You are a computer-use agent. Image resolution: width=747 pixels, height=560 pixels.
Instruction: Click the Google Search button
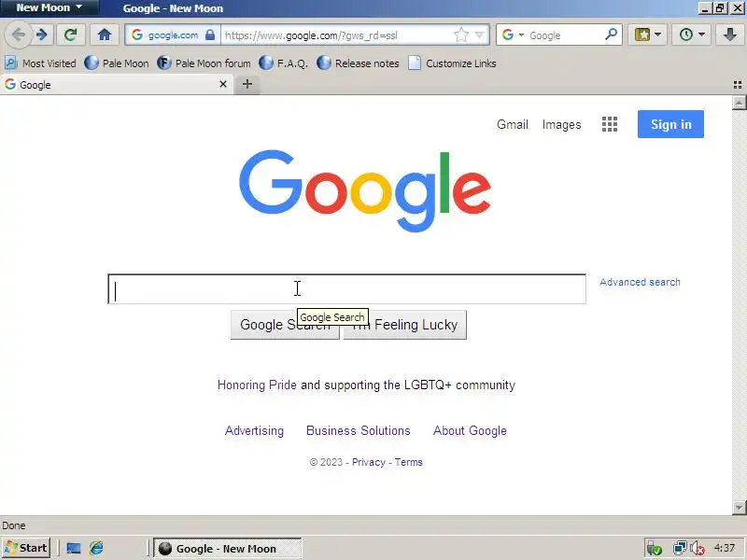pos(285,325)
